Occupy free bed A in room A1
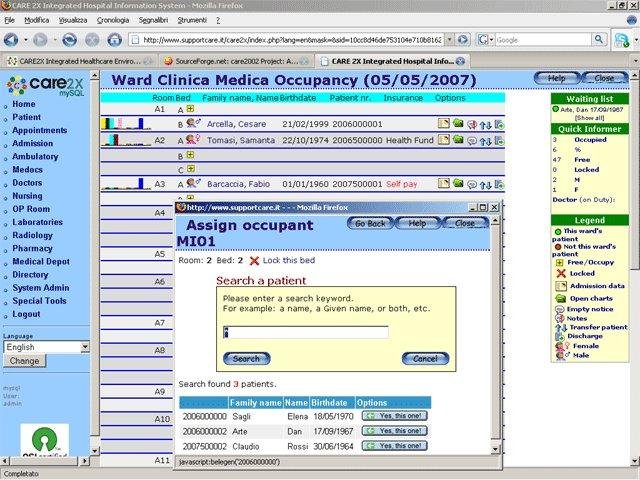640x480 pixels. point(190,109)
